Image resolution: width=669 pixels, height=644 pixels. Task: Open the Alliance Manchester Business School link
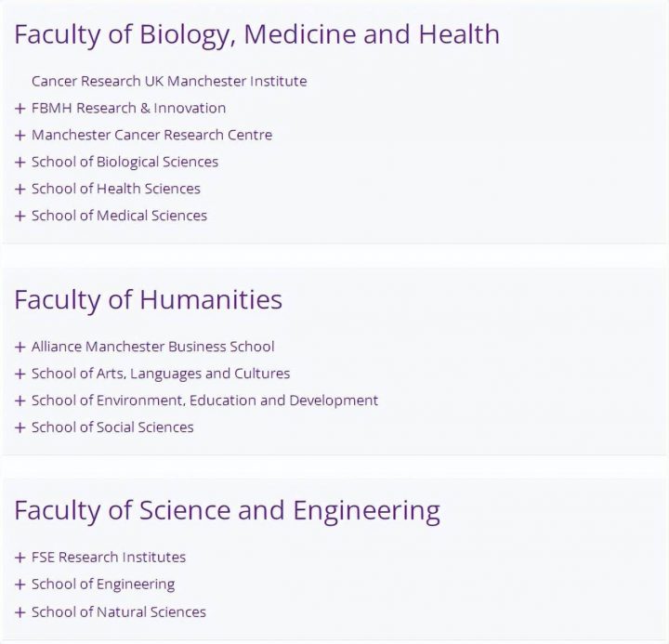tap(152, 347)
